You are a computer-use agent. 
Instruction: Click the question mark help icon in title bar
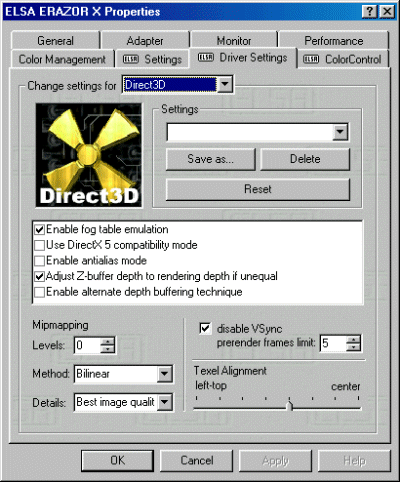[x=369, y=12]
